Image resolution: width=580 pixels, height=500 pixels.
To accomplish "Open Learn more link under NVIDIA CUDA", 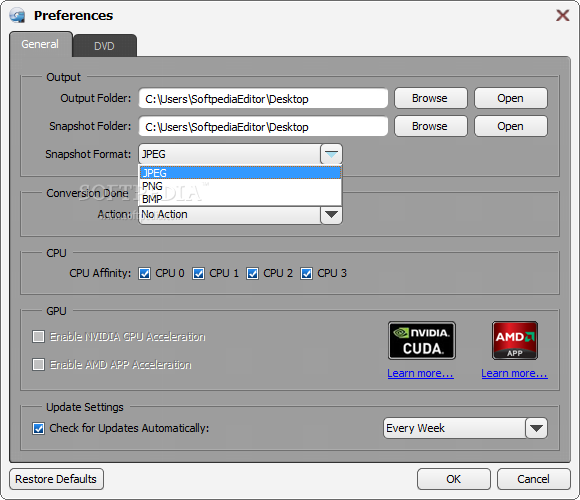I will pos(421,374).
